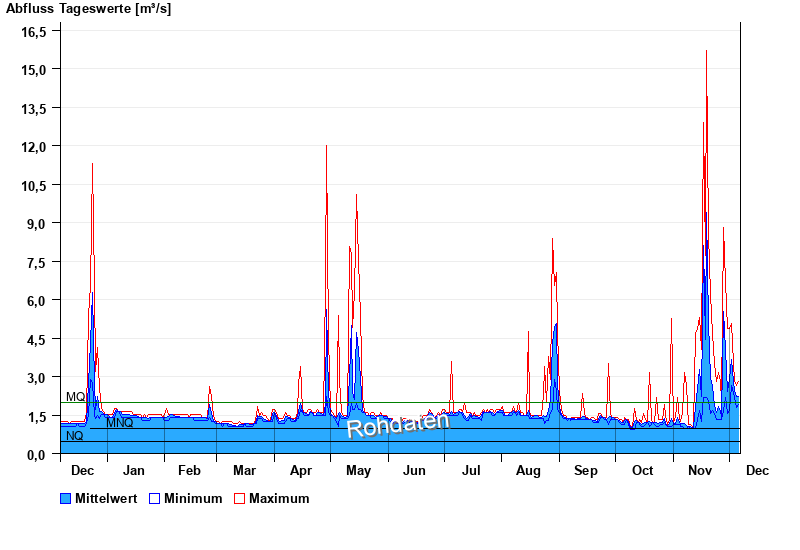Click the MQ line label
800x550 pixels.
76,397
